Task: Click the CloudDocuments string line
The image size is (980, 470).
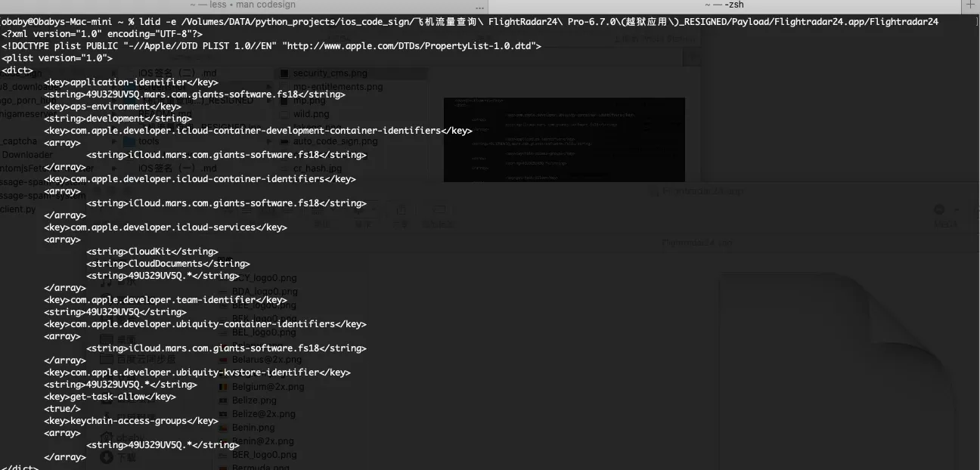Action: point(168,264)
